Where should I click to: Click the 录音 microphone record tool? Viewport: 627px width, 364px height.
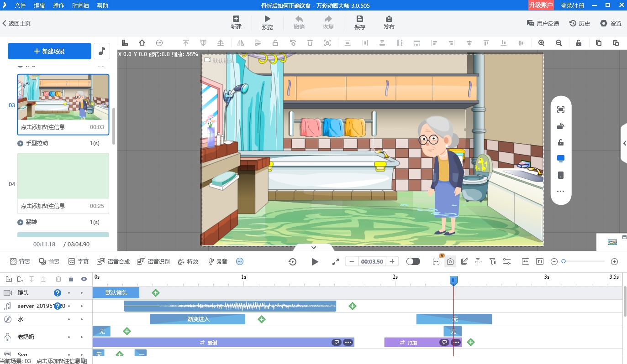coord(217,261)
